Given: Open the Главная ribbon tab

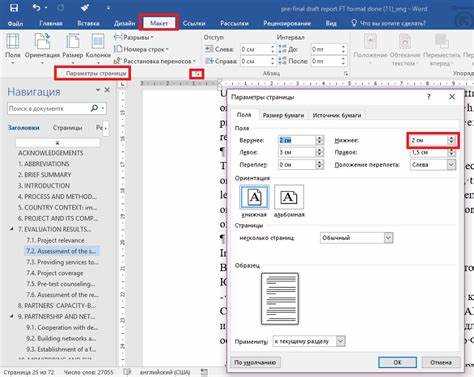Looking at the screenshot, I should pyautogui.click(x=51, y=23).
